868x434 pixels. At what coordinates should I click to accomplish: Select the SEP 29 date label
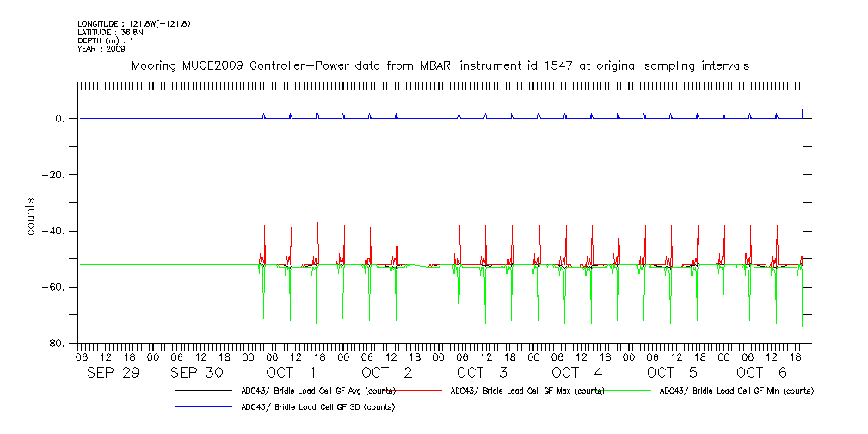click(x=113, y=373)
